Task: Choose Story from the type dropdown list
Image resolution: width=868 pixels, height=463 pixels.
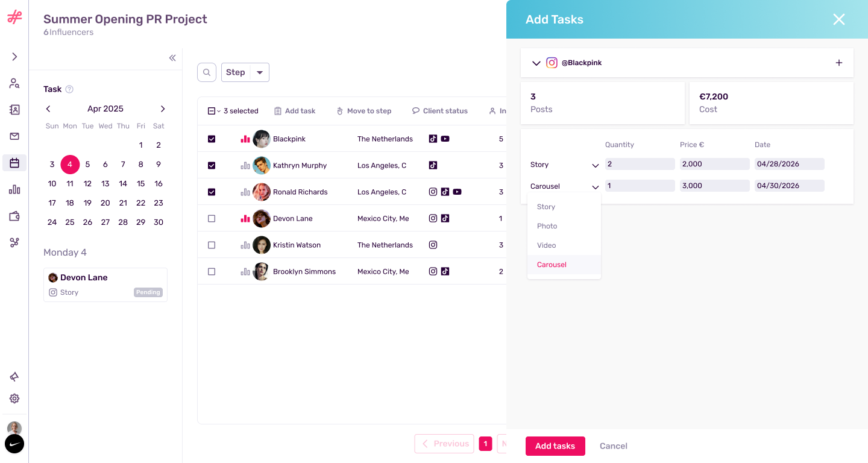Action: (x=564, y=207)
